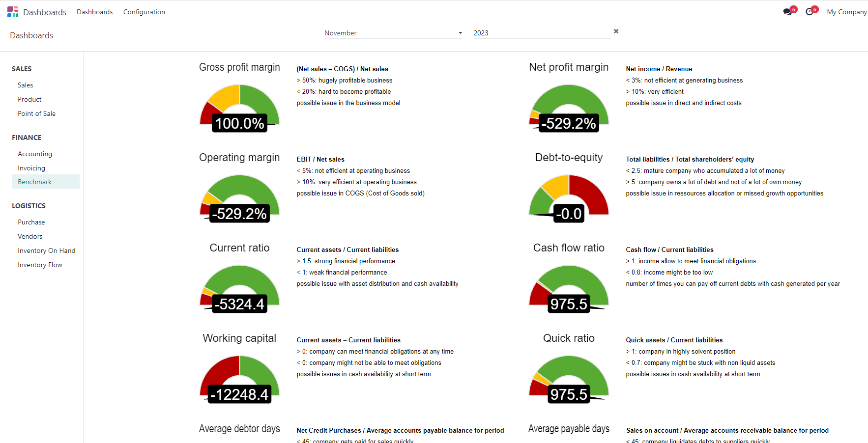Clear the date filter with X icon
This screenshot has height=443, width=868.
click(616, 31)
